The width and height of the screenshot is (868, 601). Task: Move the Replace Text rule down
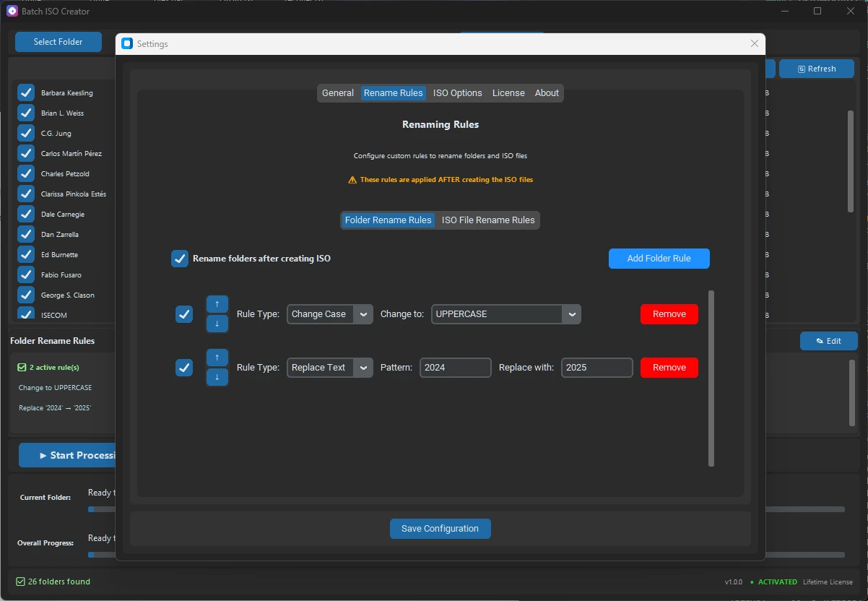(217, 377)
